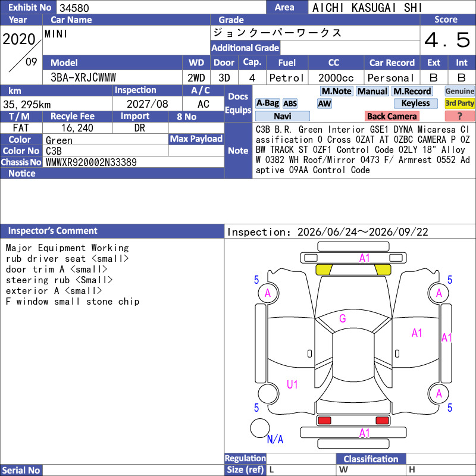This screenshot has height=476, width=476.
Task: Click the DR import value
Action: [139, 128]
